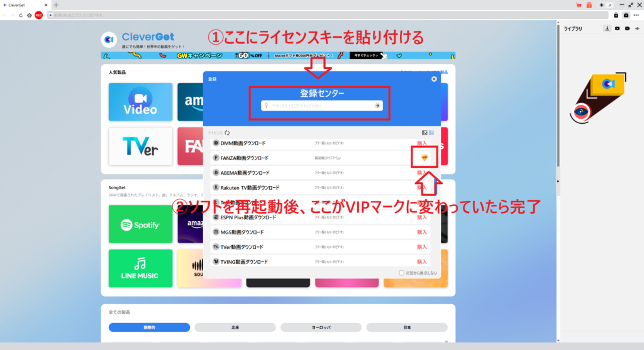Click purchase for TVer動画ダウンロード
This screenshot has width=644, height=350.
[x=422, y=246]
